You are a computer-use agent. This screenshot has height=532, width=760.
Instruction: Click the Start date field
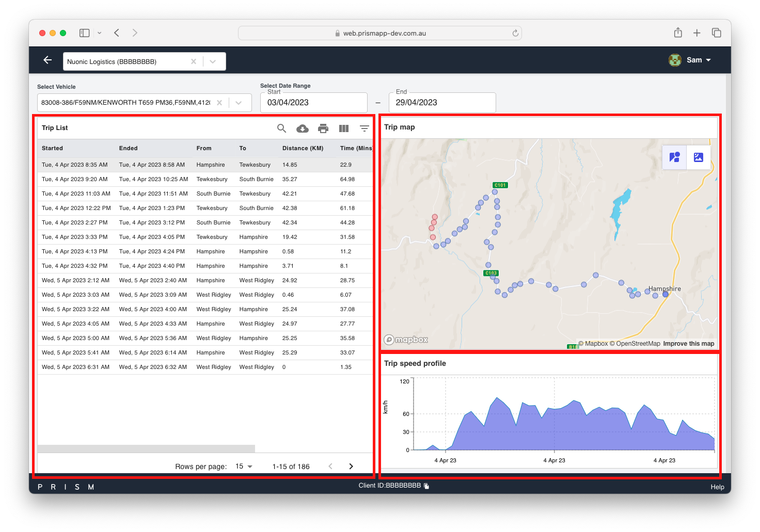coord(314,103)
